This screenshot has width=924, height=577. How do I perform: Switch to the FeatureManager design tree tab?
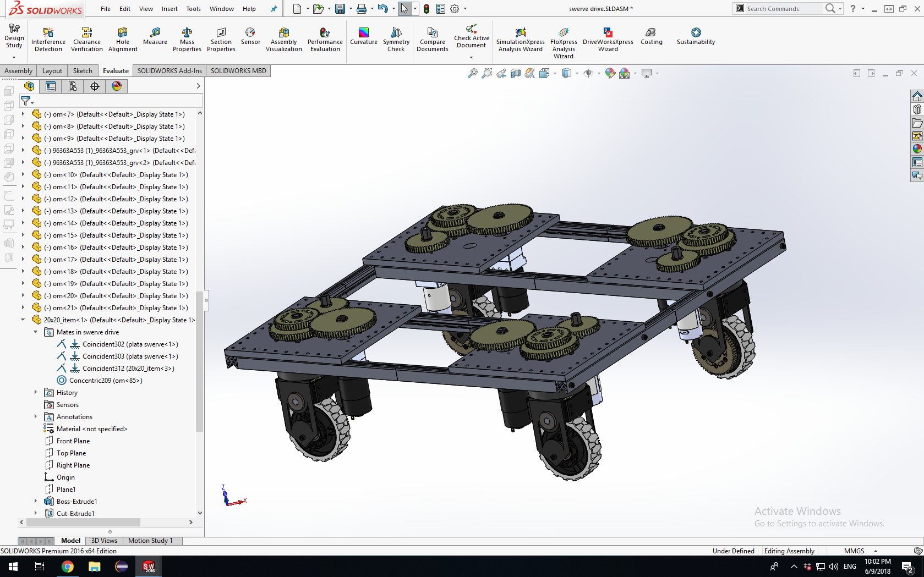(x=29, y=86)
